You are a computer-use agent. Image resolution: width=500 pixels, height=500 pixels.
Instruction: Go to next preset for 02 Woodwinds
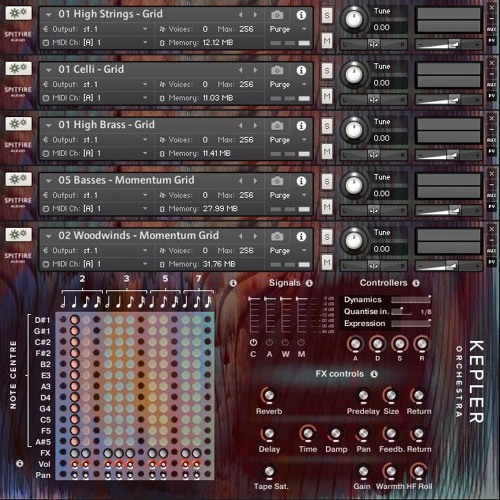point(255,236)
